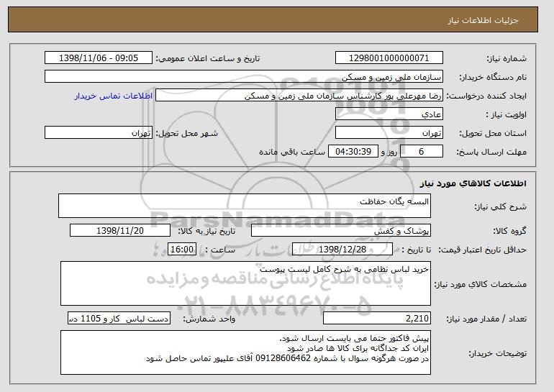Click the تعداد / مقدار مورد نیاز label

(486, 319)
